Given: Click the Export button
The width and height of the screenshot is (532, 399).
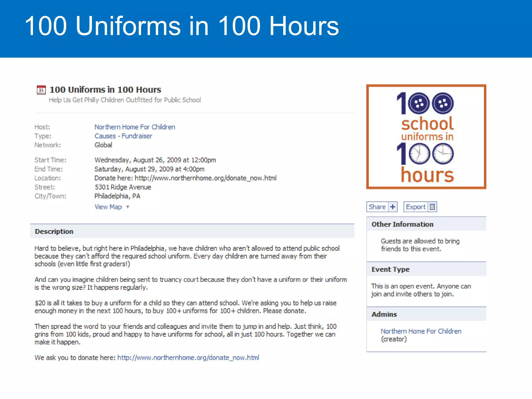Looking at the screenshot, I should pyautogui.click(x=420, y=207).
